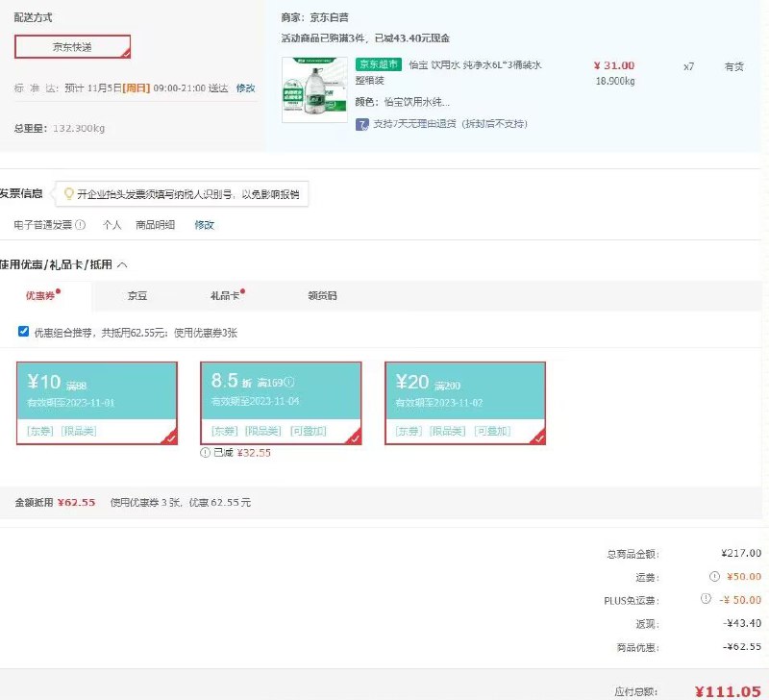Deselect the ¥10 满88 coupon

coord(97,403)
